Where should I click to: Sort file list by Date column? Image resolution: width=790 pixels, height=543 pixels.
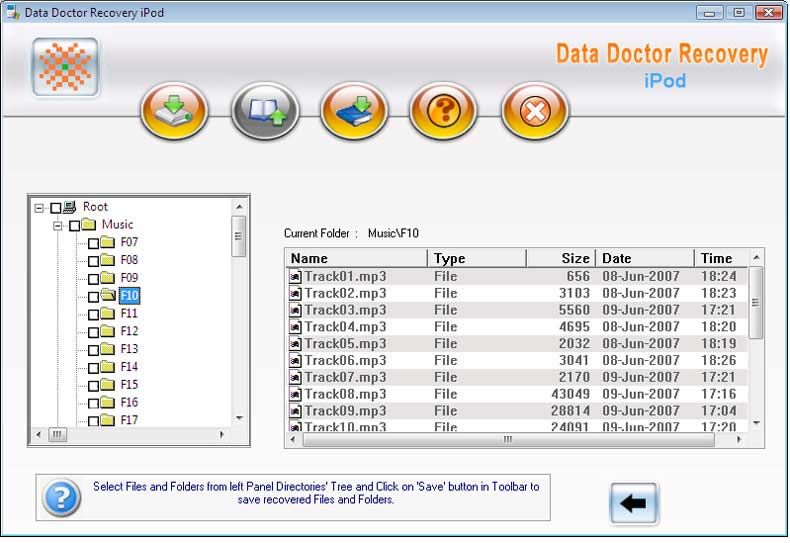(644, 258)
